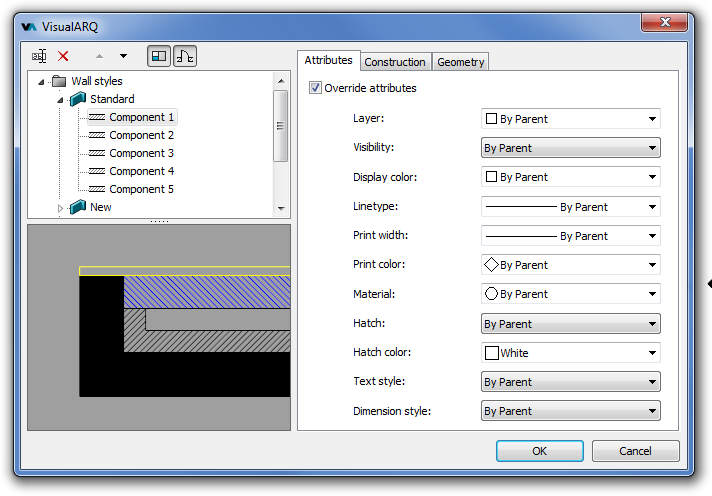The height and width of the screenshot is (496, 712).
Task: Uncheck the Override attributes checkbox
Action: tap(316, 88)
